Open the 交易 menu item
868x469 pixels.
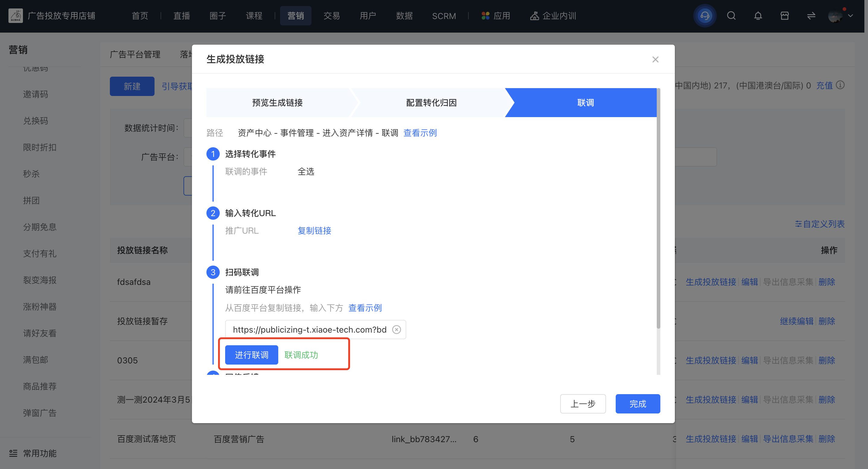coord(332,16)
